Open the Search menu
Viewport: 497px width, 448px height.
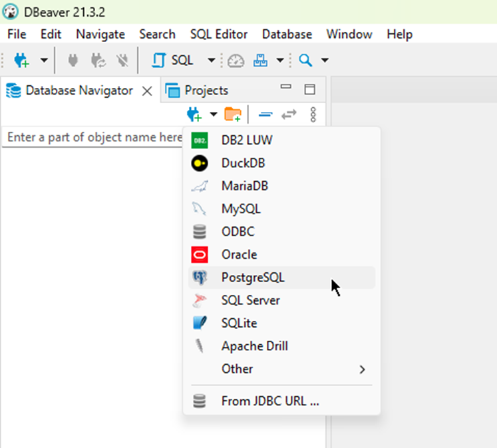tap(157, 34)
